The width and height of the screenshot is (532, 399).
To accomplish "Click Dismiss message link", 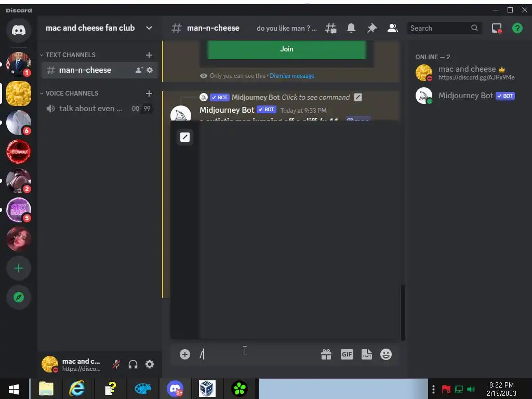I will point(292,76).
